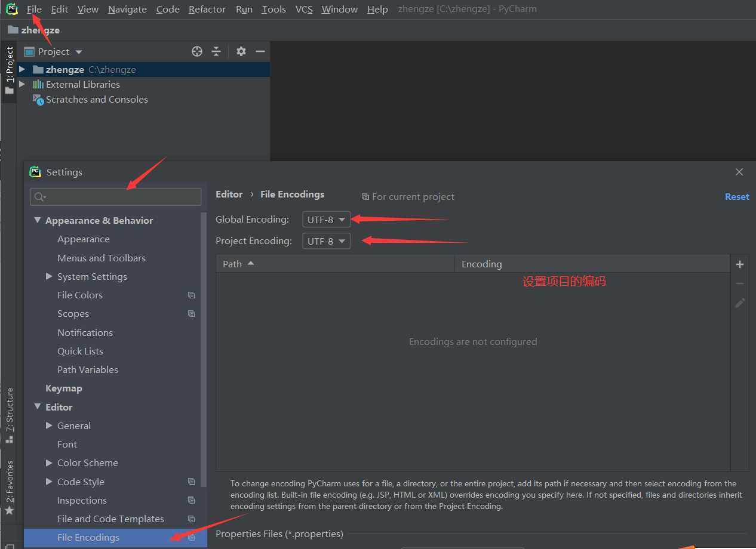Open the Tools menu
This screenshot has width=756, height=549.
tap(273, 9)
